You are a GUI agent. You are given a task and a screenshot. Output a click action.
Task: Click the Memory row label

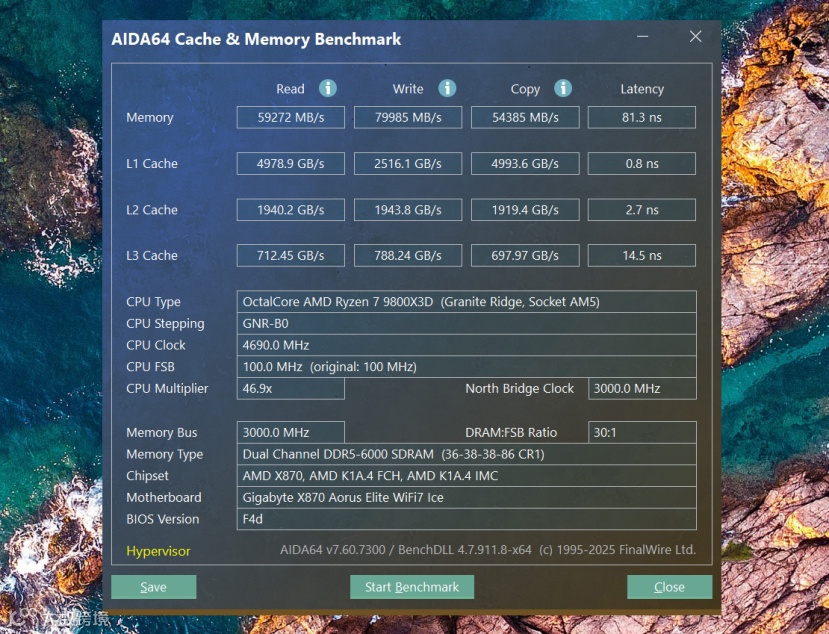(150, 117)
